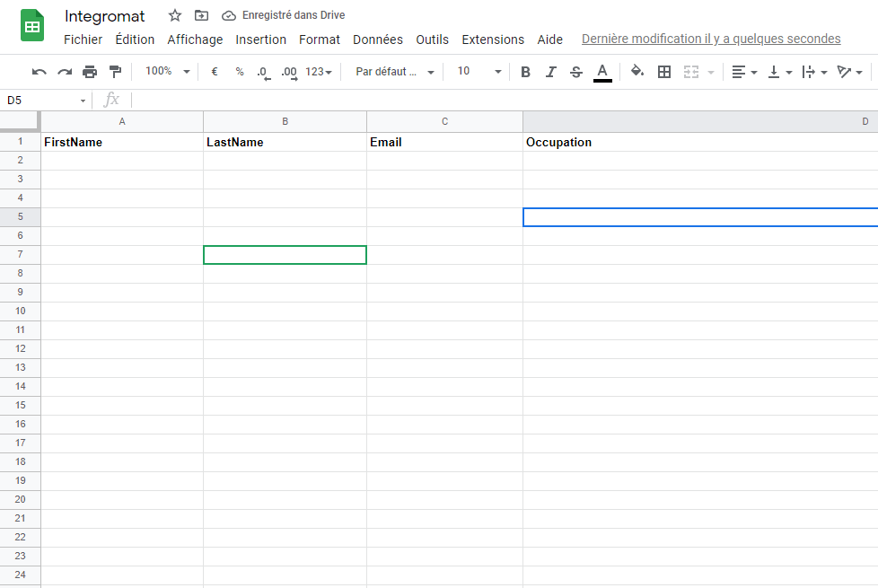Open the Par défaut font dropdown
878x588 pixels.
pyautogui.click(x=395, y=72)
